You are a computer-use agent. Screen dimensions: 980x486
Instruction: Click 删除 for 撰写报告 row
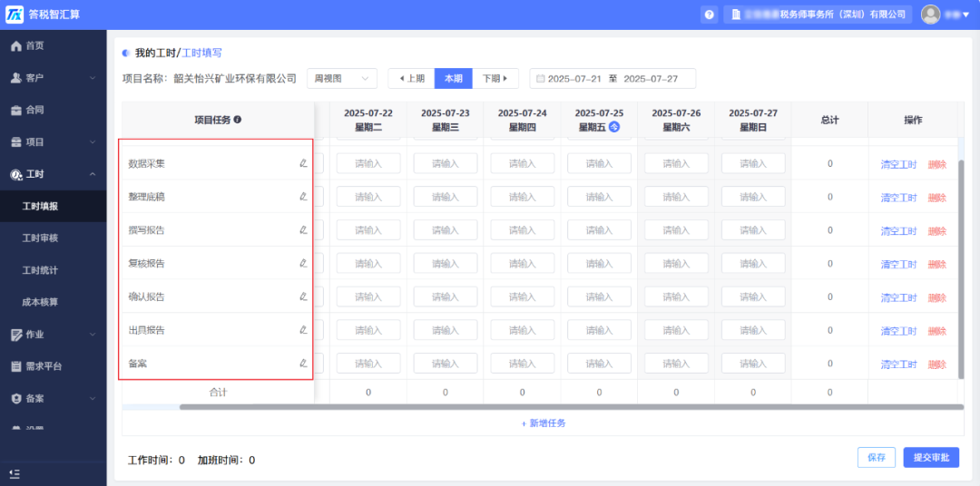tap(936, 230)
